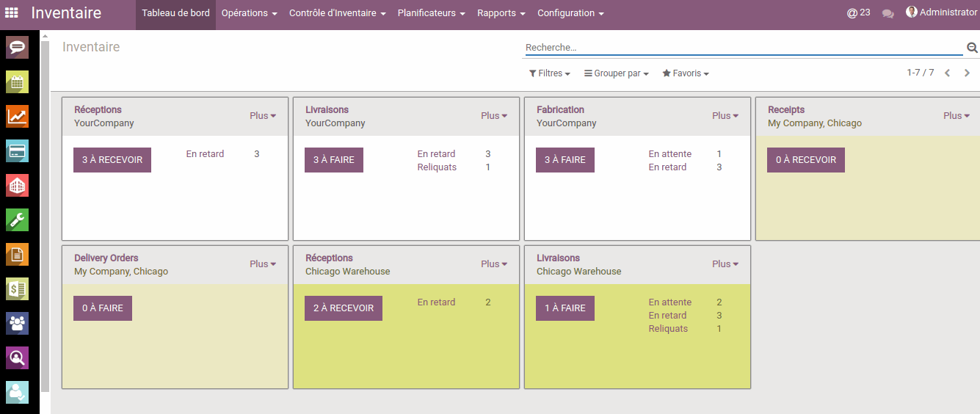The image size is (980, 414).
Task: Open the Discuss speech bubble app icon
Action: (x=17, y=47)
